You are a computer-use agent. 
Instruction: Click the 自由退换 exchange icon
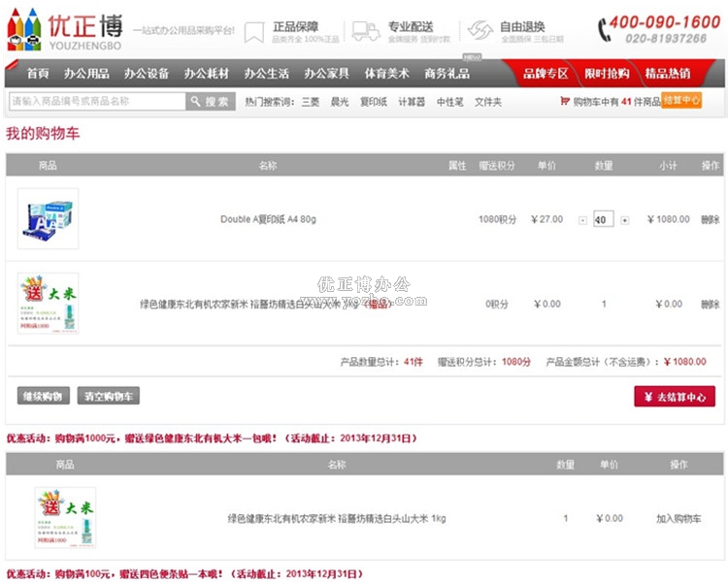coord(480,30)
